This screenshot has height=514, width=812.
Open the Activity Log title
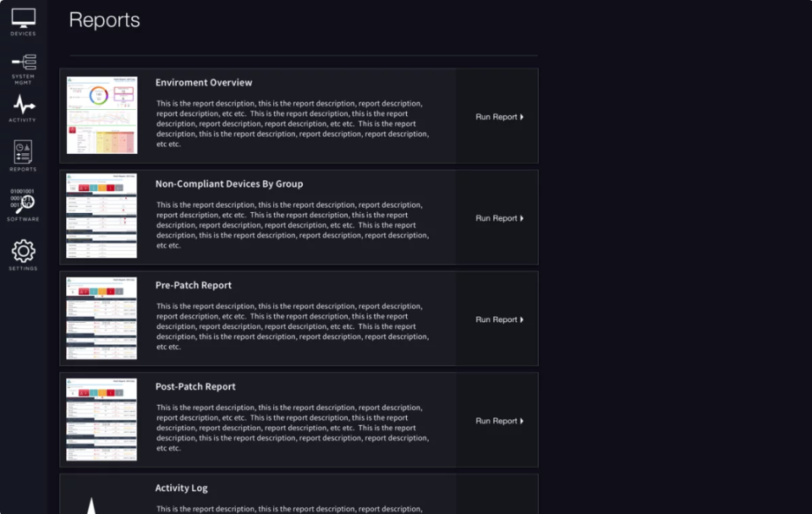click(x=181, y=489)
